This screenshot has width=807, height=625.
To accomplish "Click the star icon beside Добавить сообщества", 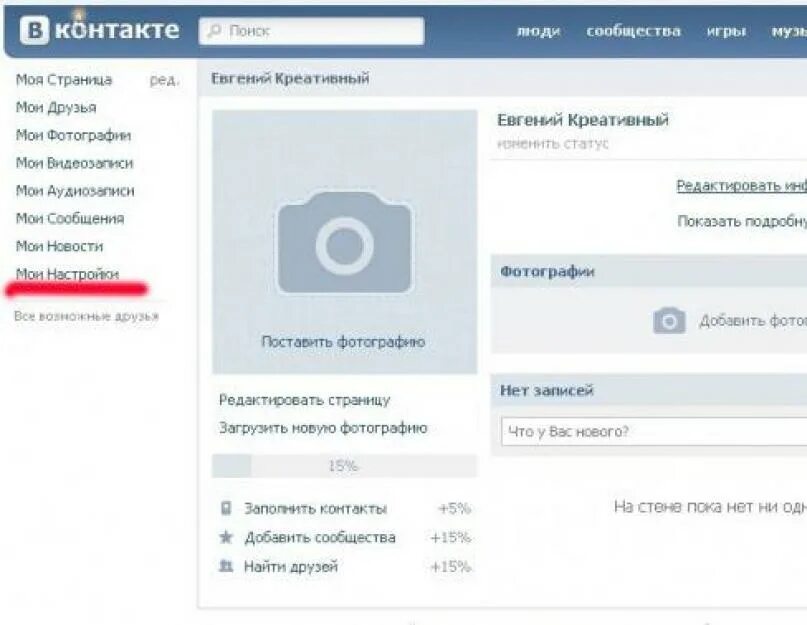I will (x=226, y=537).
